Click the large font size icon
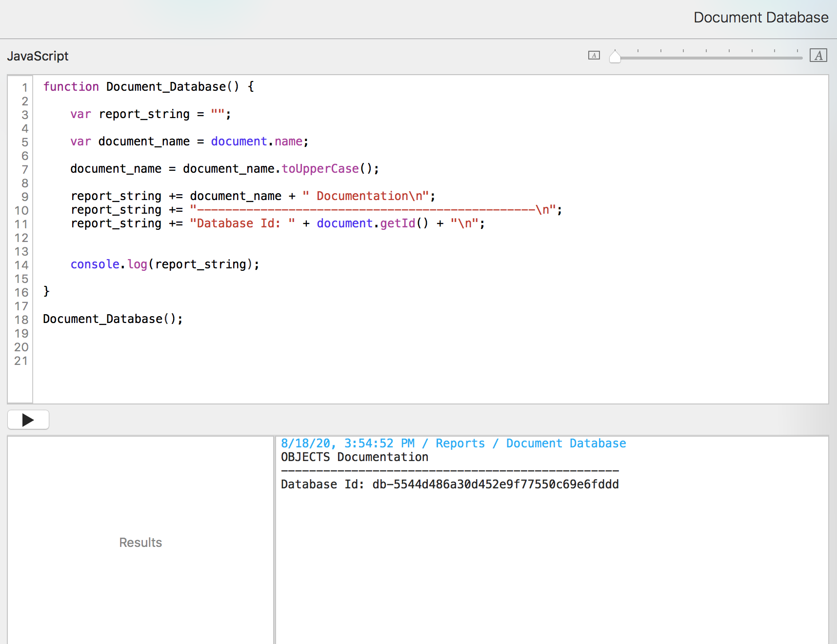Screen dimensions: 837x644 pyautogui.click(x=818, y=56)
